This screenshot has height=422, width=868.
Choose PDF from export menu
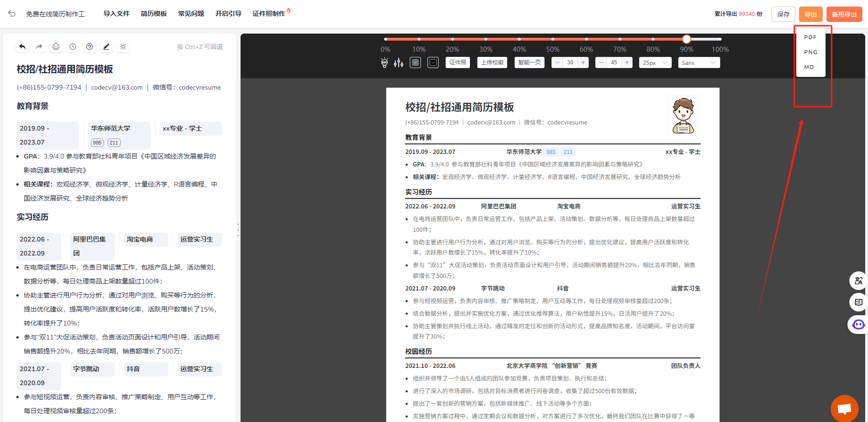810,37
